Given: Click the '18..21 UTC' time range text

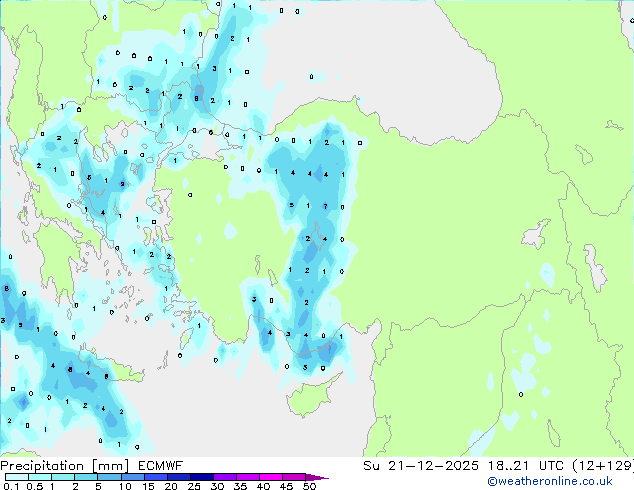Looking at the screenshot, I should 526,466.
